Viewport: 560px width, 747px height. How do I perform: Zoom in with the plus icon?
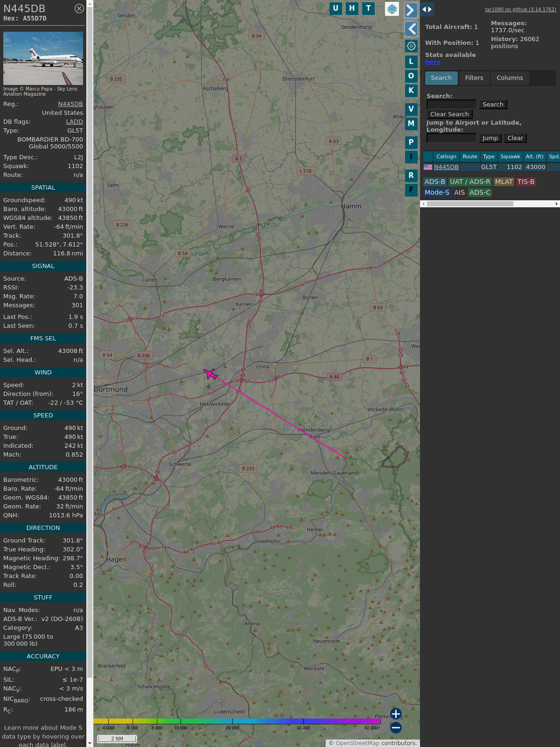[396, 714]
